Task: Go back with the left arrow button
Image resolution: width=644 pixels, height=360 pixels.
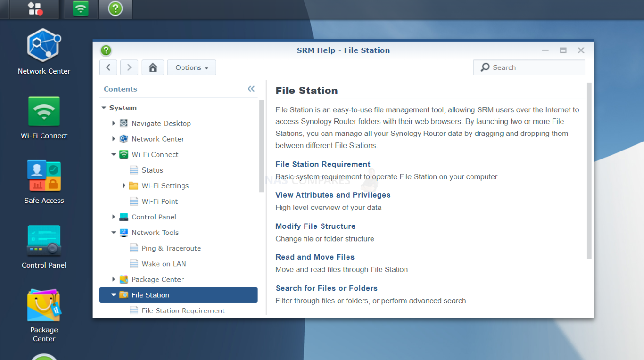Action: point(108,67)
